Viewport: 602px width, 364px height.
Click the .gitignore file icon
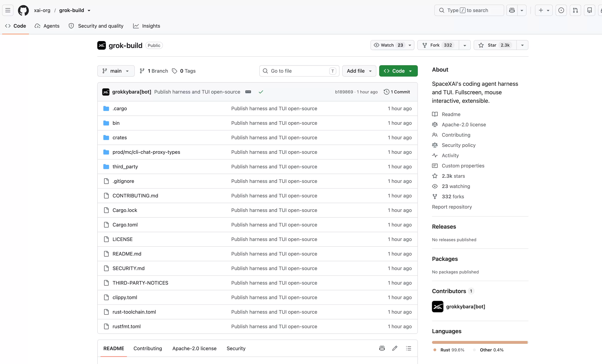click(x=106, y=181)
